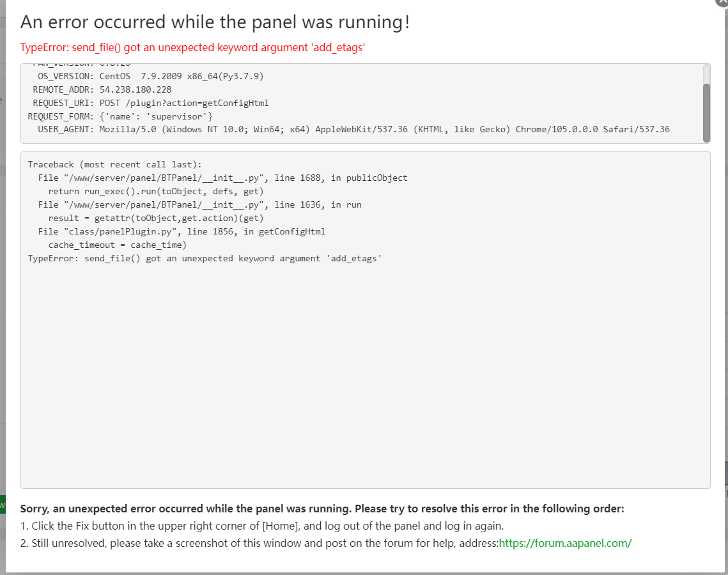Click the "cache_timeout = cache_time" code line

click(x=118, y=245)
